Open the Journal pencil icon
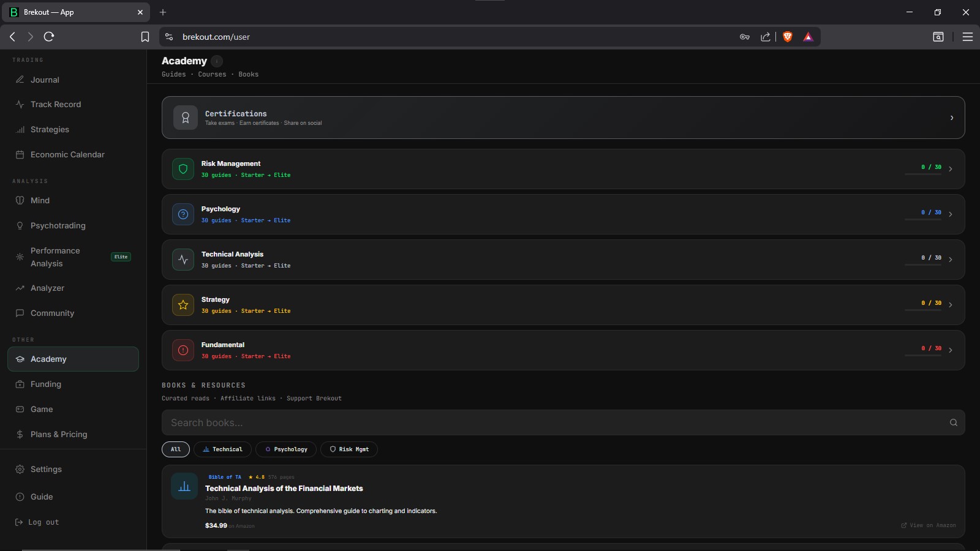 pos(20,80)
